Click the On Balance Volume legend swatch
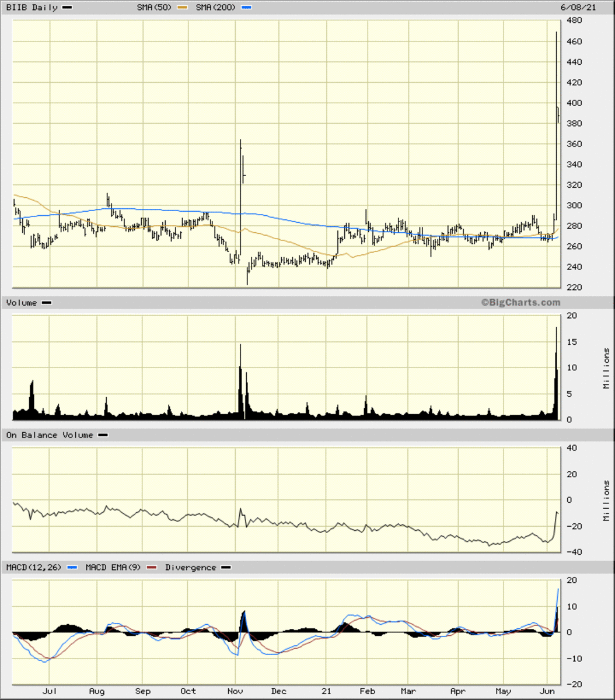 [103, 435]
